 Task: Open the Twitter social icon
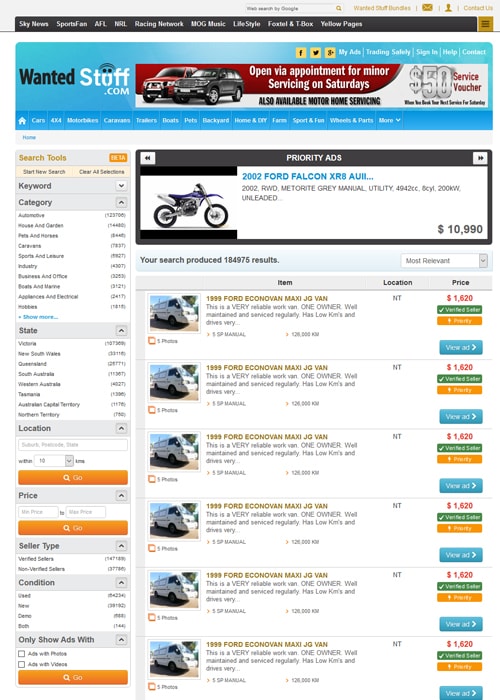(316, 53)
